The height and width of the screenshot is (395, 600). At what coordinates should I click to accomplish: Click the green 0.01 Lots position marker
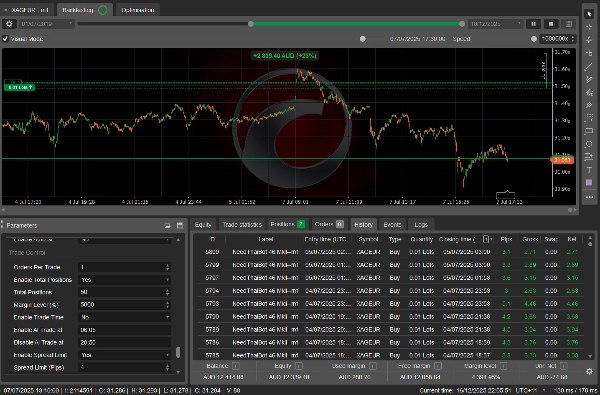click(x=19, y=87)
